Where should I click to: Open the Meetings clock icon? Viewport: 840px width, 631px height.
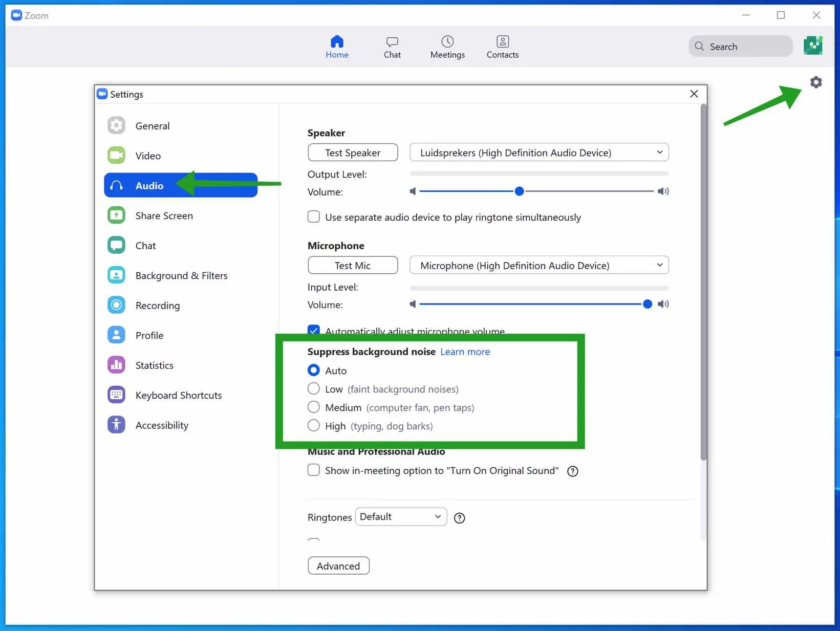click(447, 41)
